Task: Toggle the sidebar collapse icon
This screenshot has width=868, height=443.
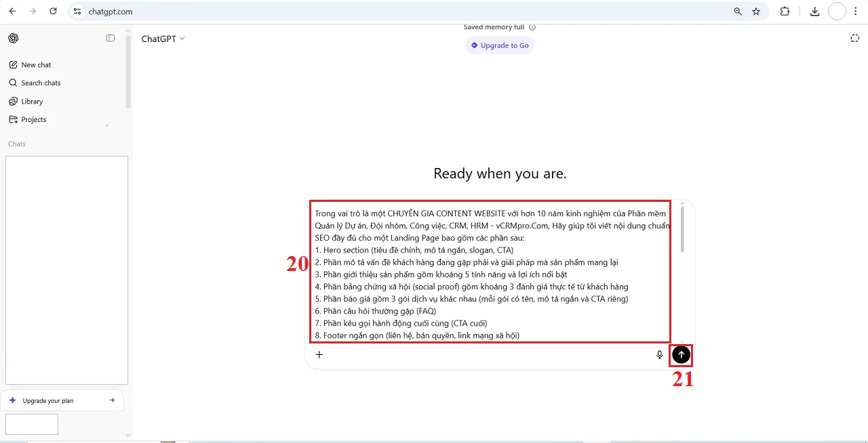Action: [x=111, y=39]
